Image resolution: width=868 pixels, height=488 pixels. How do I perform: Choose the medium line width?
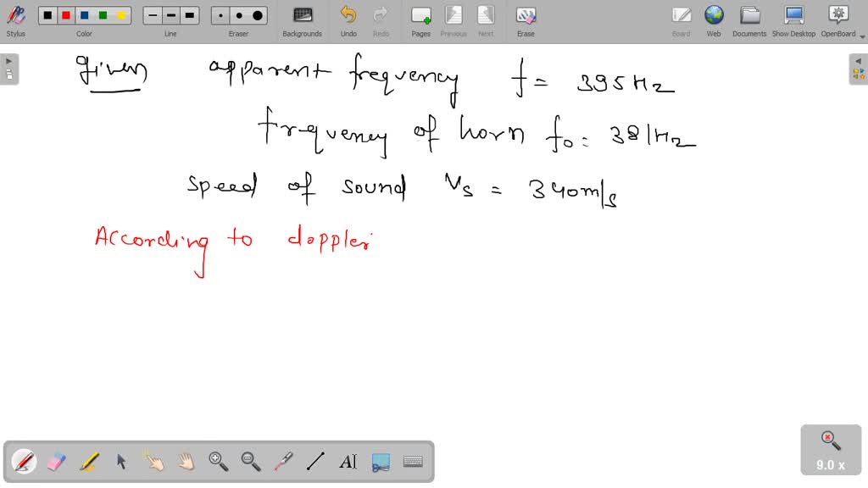[171, 15]
